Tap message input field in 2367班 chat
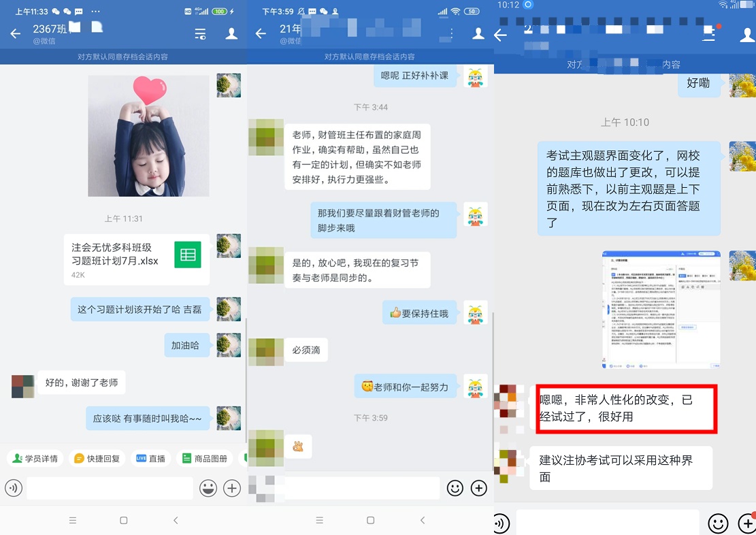Screen dimensions: 756x535 [x=110, y=488]
